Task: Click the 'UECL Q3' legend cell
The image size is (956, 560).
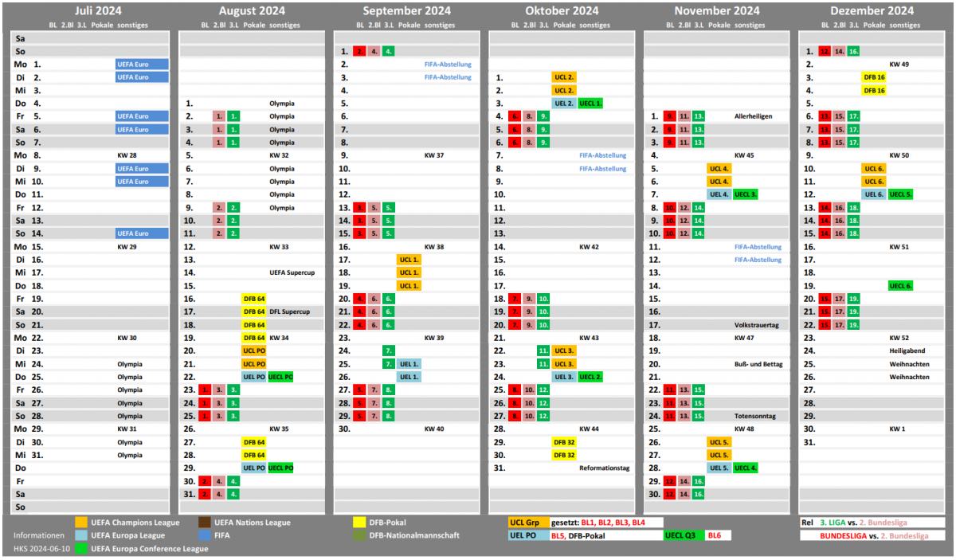Action: pos(684,535)
